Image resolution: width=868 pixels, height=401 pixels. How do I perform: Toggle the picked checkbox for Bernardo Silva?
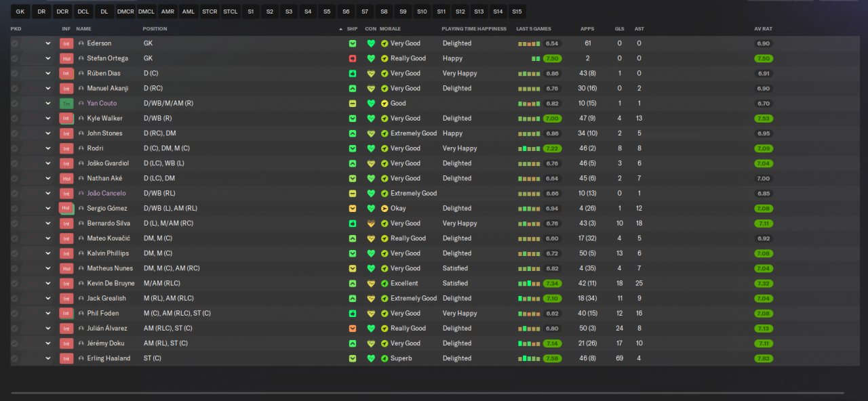tap(15, 224)
